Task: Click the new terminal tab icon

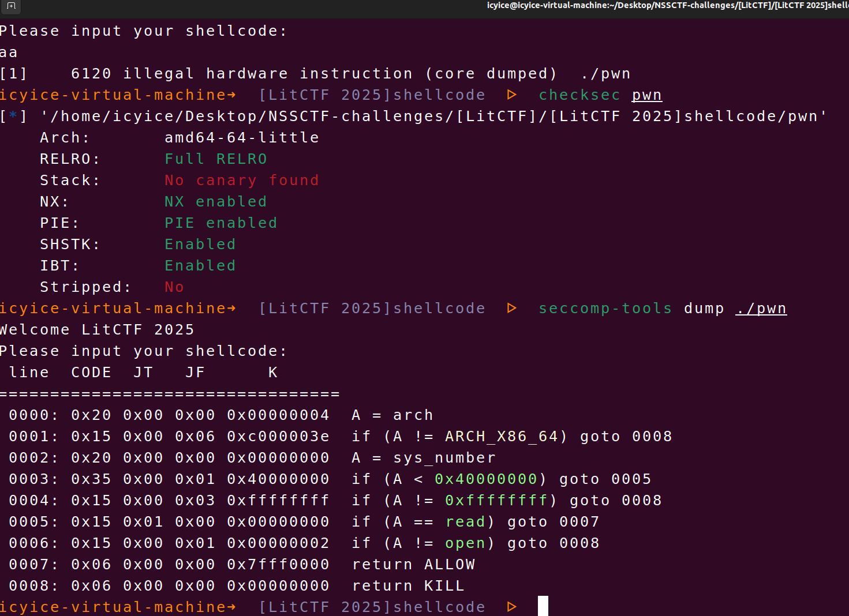Action: [x=11, y=6]
